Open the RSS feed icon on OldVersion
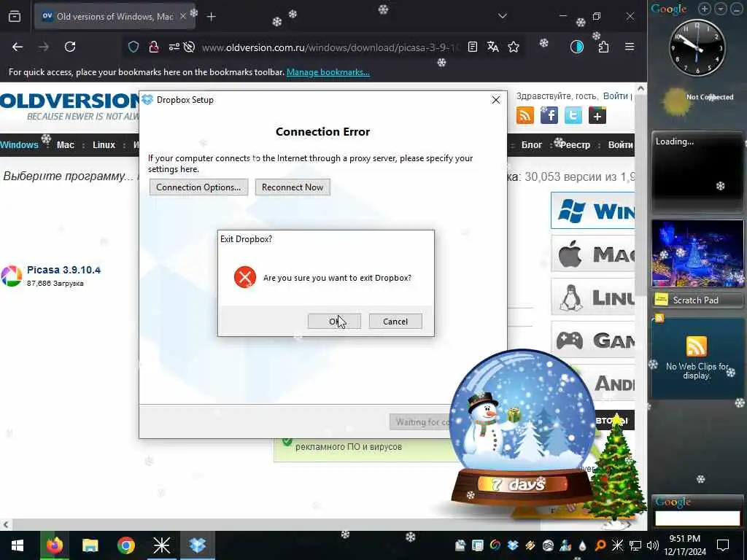This screenshot has width=747, height=560. 525,115
